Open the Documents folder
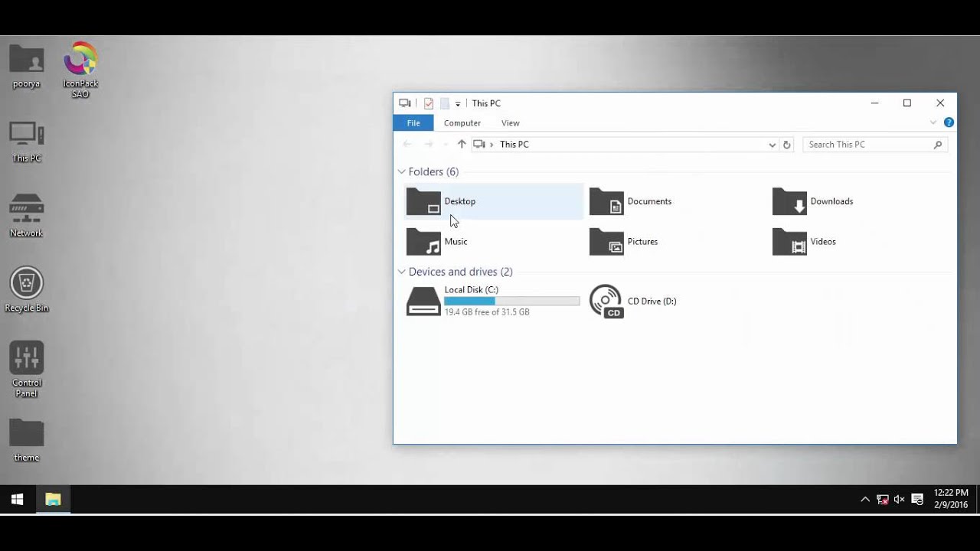 649,201
